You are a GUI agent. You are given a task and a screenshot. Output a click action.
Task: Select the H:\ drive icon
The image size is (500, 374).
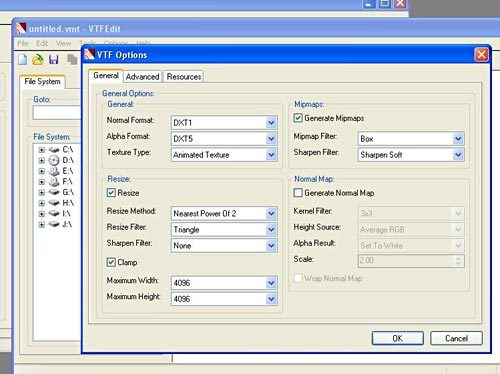(54, 203)
